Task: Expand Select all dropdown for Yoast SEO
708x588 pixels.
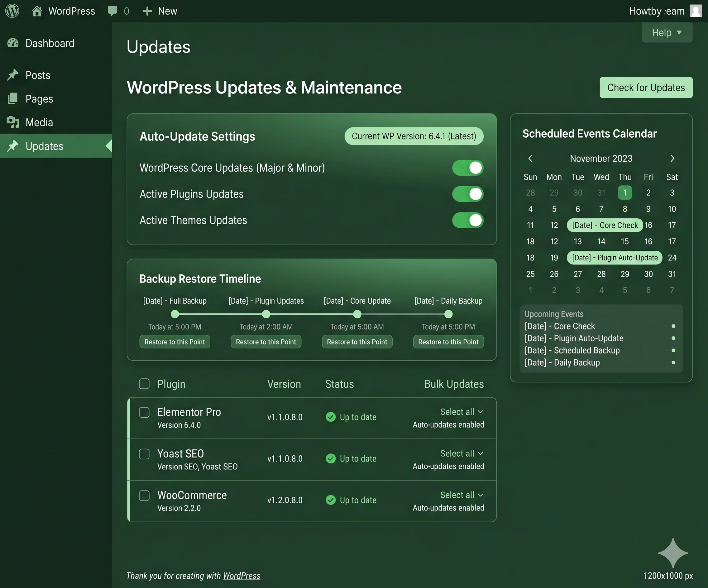Action: click(462, 453)
